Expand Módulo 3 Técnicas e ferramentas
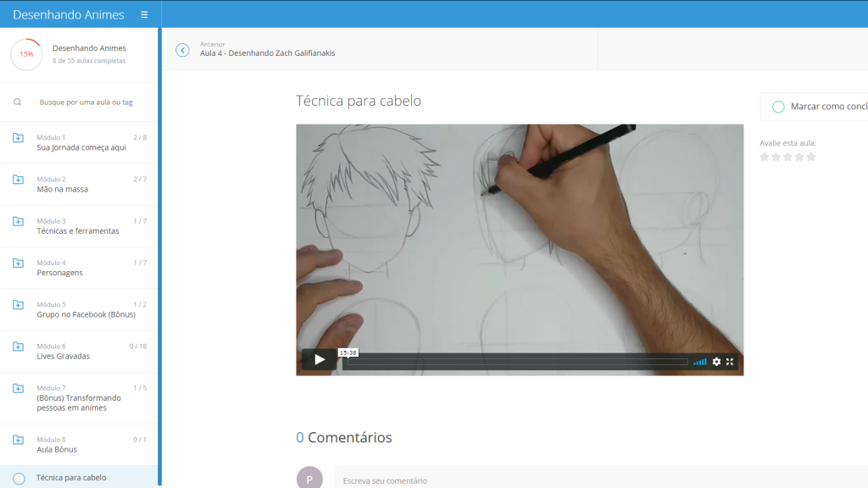This screenshot has height=488, width=868. tap(79, 226)
